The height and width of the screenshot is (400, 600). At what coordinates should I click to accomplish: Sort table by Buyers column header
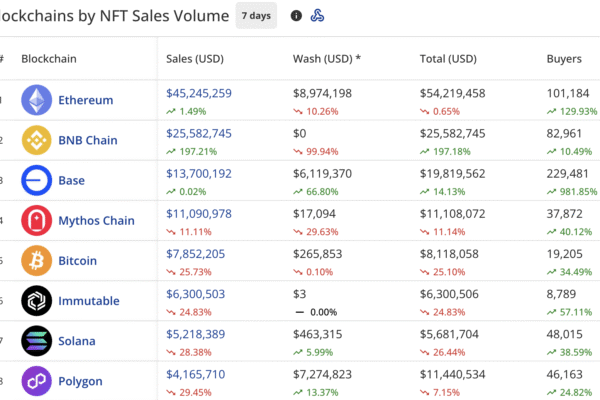[566, 59]
